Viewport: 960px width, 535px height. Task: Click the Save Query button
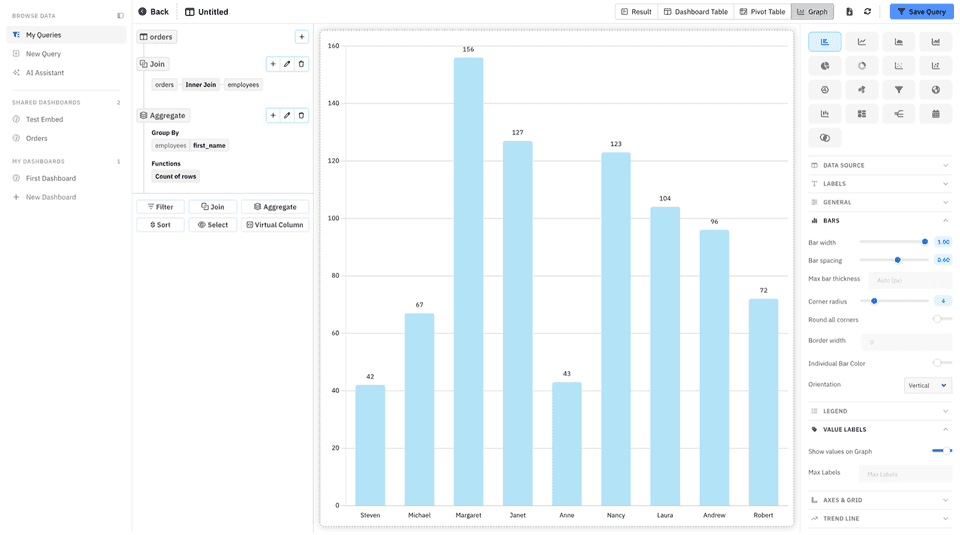[921, 12]
